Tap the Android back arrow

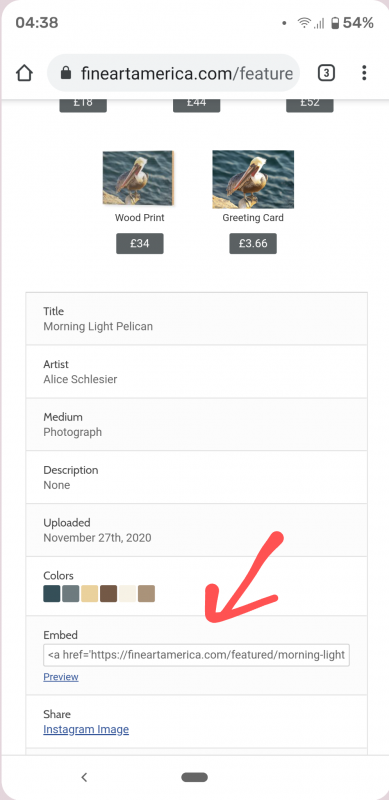pos(84,777)
